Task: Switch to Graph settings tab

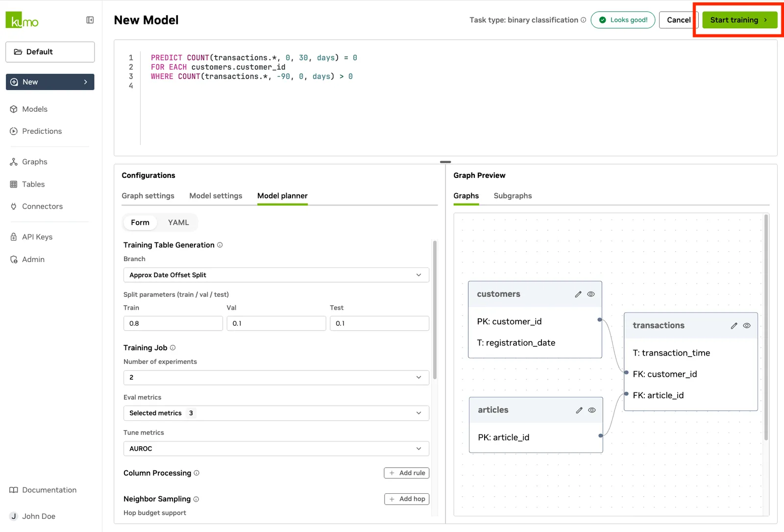Action: [x=148, y=196]
